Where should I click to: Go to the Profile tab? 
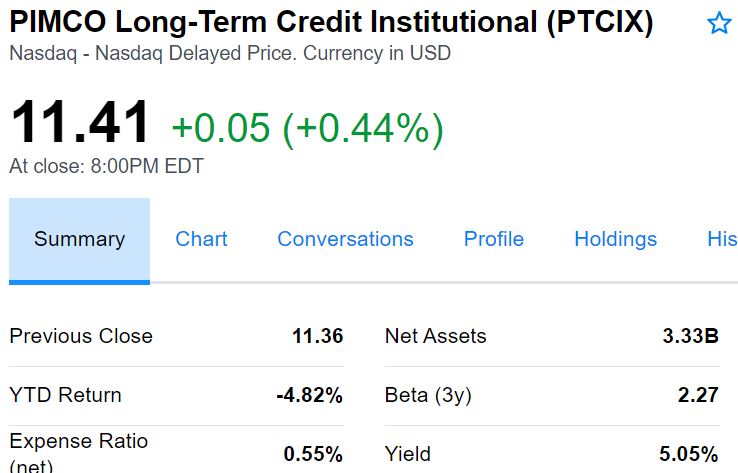pyautogui.click(x=493, y=239)
